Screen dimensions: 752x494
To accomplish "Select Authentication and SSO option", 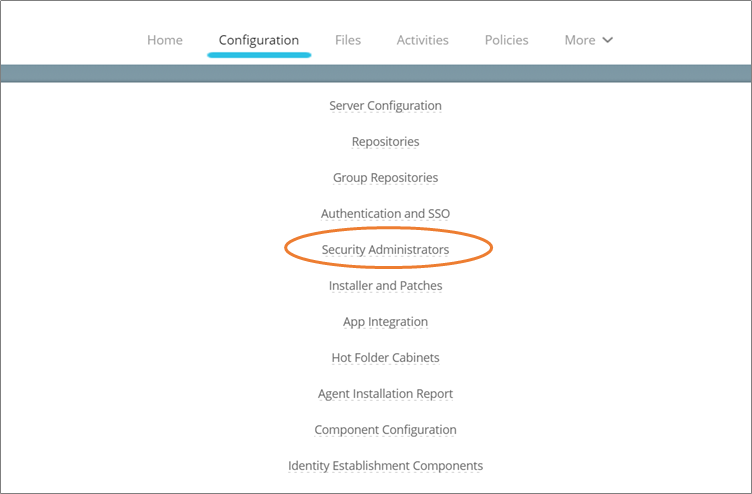I will [x=385, y=214].
